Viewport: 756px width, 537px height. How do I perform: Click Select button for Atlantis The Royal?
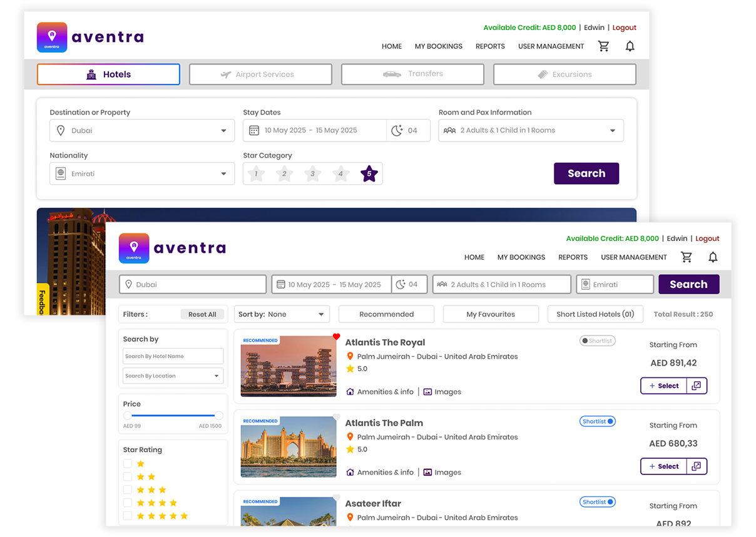click(x=663, y=386)
